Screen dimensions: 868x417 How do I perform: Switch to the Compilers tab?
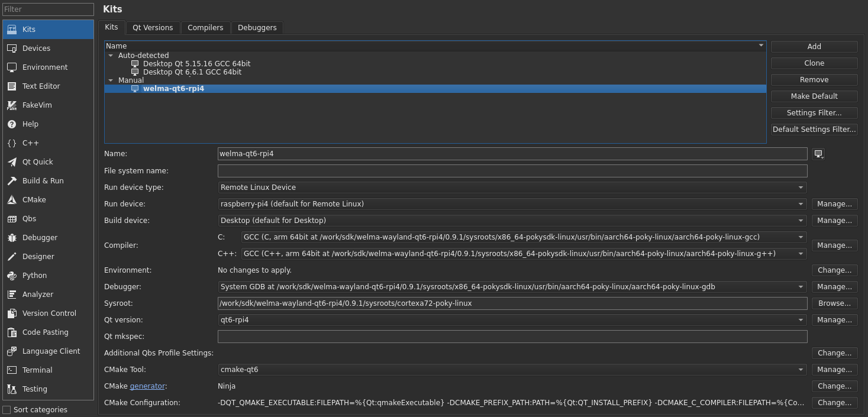pyautogui.click(x=205, y=28)
